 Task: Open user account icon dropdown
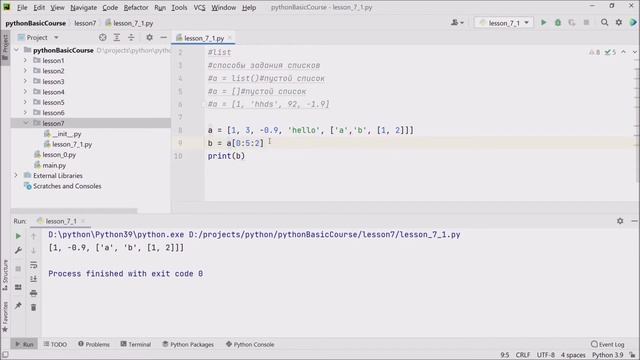pyautogui.click(x=457, y=23)
